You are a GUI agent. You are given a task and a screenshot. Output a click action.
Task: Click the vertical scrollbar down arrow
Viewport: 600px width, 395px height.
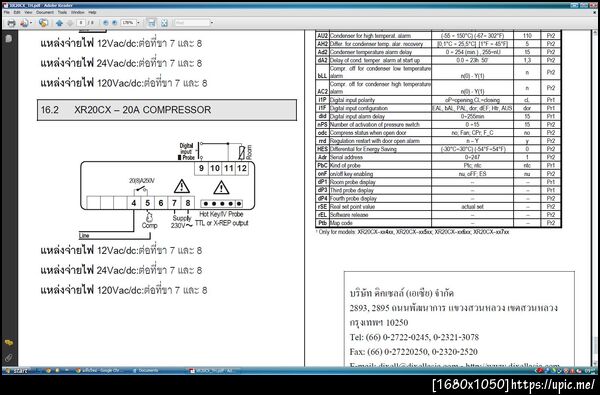595,363
